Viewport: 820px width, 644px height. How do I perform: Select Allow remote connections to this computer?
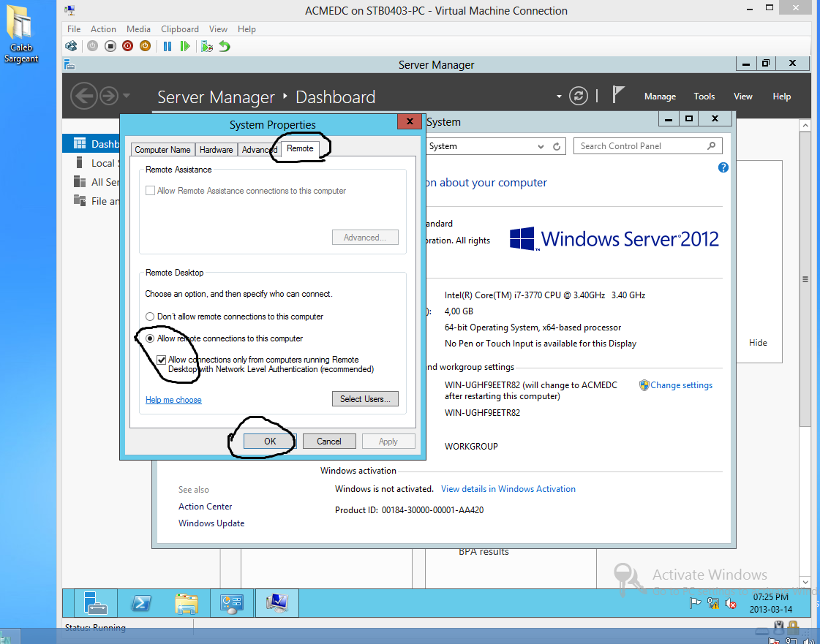click(150, 338)
